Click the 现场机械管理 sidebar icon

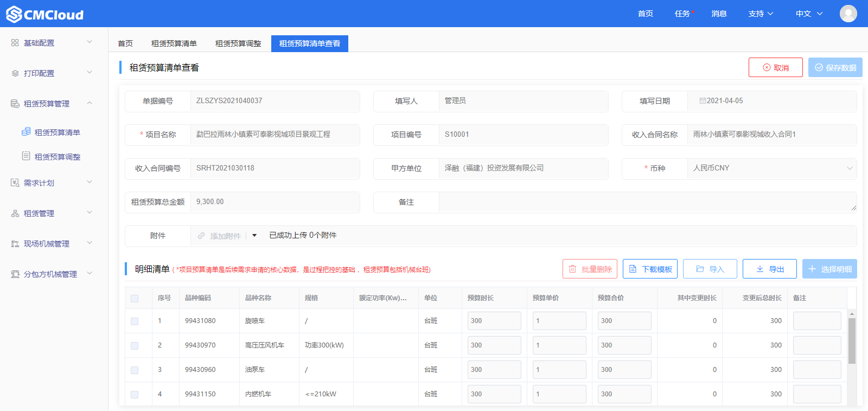click(x=15, y=243)
